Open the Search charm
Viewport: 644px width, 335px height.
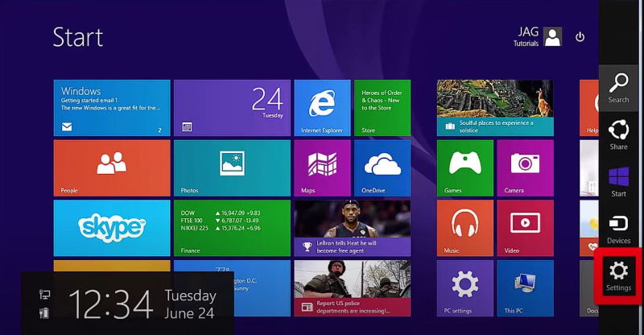pyautogui.click(x=618, y=88)
